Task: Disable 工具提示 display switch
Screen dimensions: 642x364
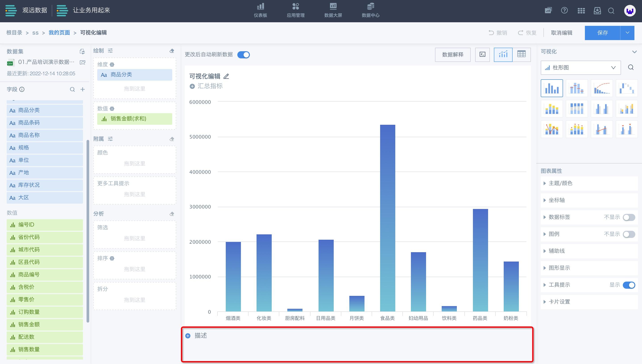Action: pos(629,285)
